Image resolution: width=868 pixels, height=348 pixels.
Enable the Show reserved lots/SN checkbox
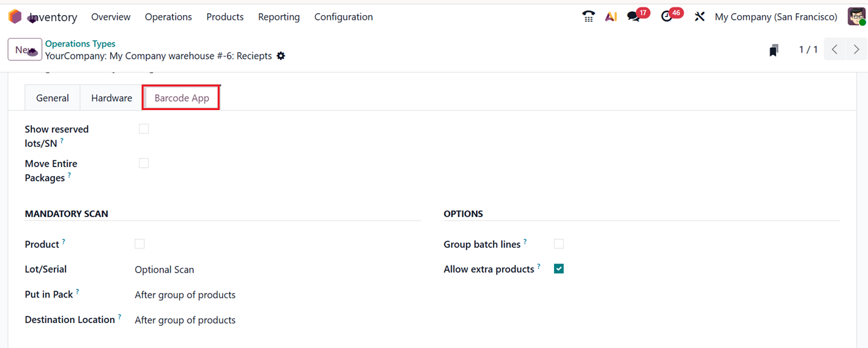144,129
